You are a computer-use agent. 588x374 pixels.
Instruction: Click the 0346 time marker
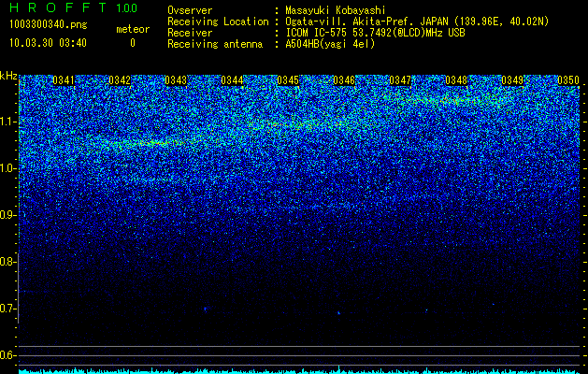(344, 80)
